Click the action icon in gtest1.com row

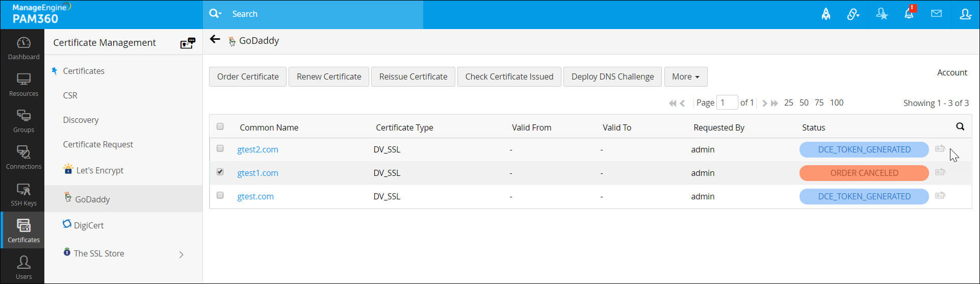pyautogui.click(x=940, y=172)
